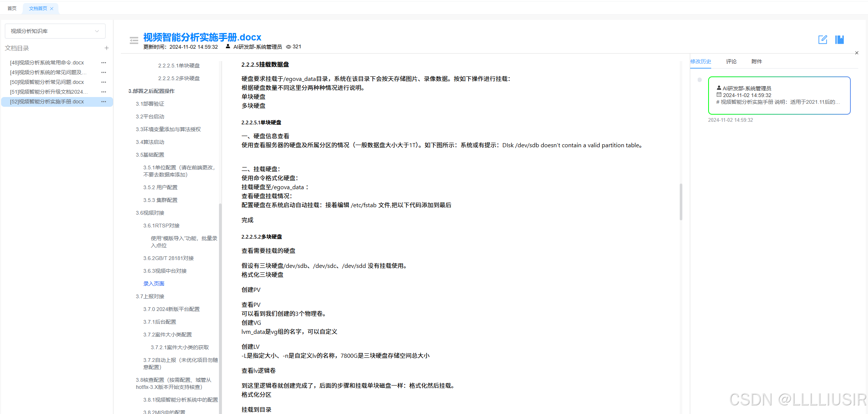Click the content area vertical scrollbar
This screenshot has height=414, width=868.
tap(681, 201)
